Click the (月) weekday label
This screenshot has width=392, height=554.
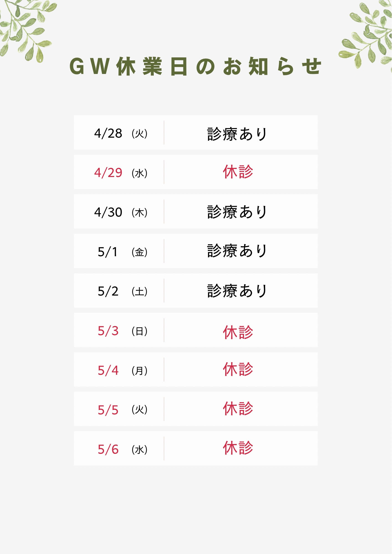[139, 371]
